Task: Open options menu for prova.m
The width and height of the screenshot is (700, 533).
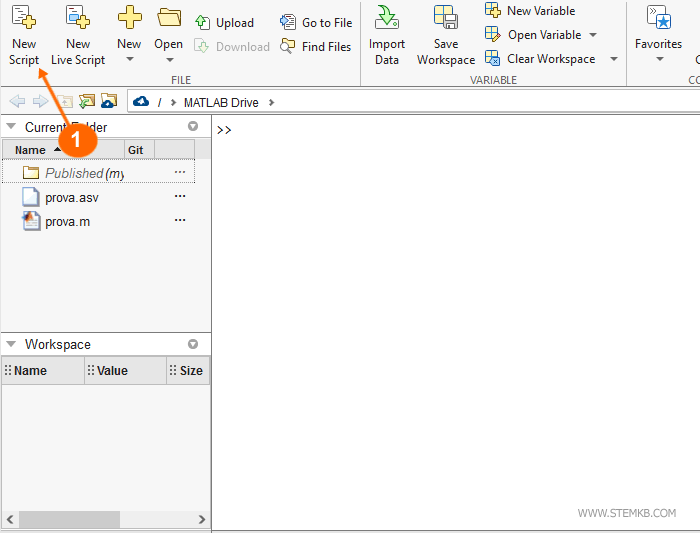Action: tap(180, 221)
